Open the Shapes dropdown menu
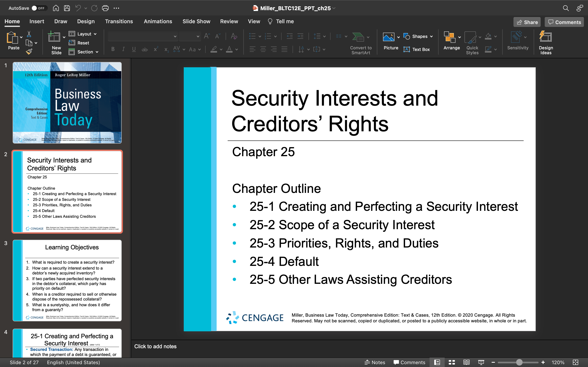Viewport: 588px width, 367px height. [x=418, y=36]
